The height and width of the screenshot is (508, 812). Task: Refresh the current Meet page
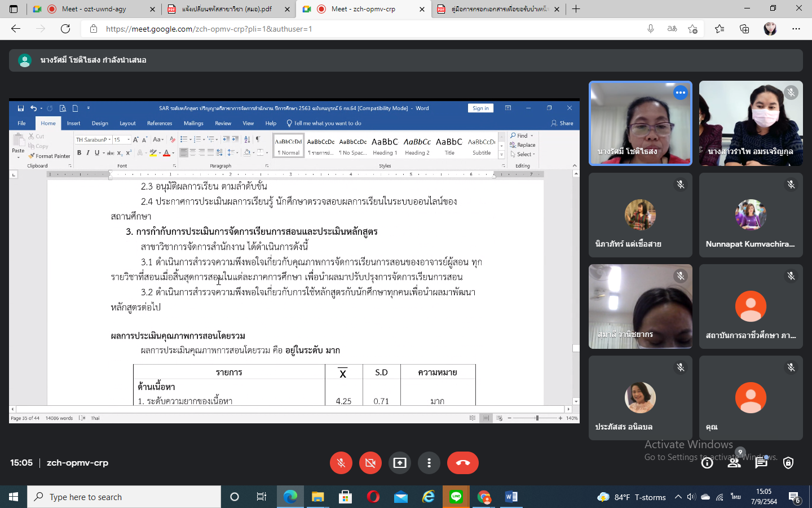pos(65,29)
